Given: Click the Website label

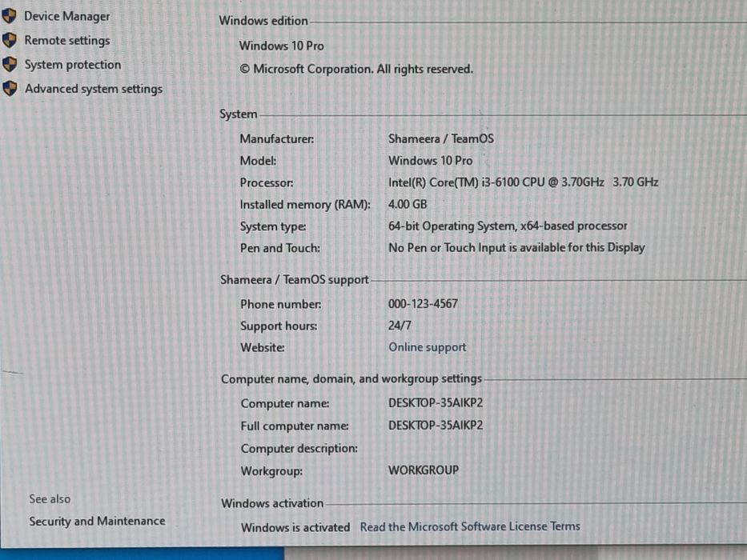Looking at the screenshot, I should [x=263, y=348].
